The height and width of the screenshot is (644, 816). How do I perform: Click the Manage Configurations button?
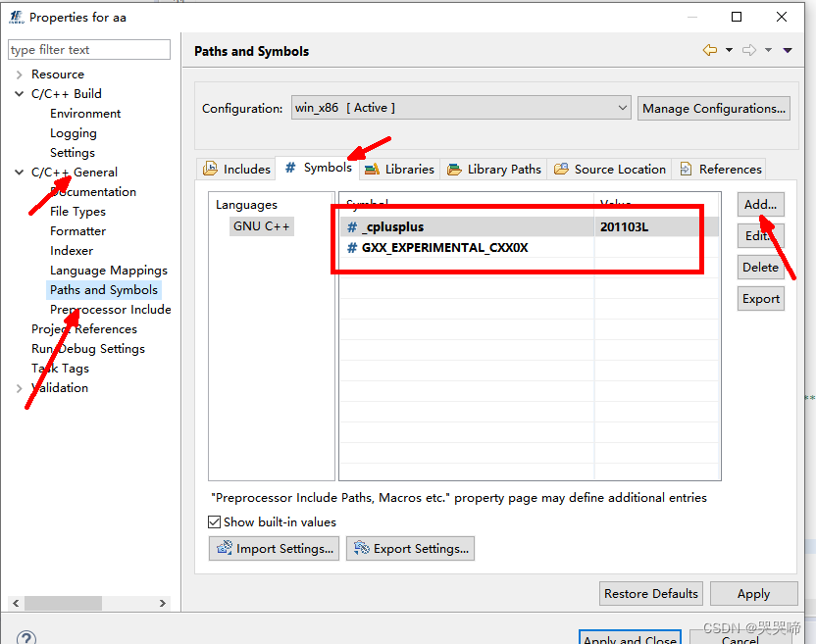point(713,108)
